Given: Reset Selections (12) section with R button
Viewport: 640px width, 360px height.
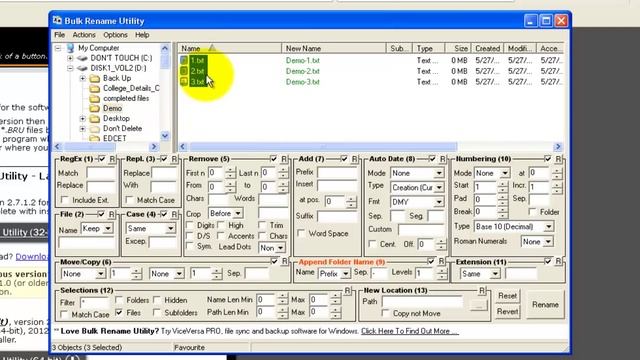Looking at the screenshot, I should point(347,291).
